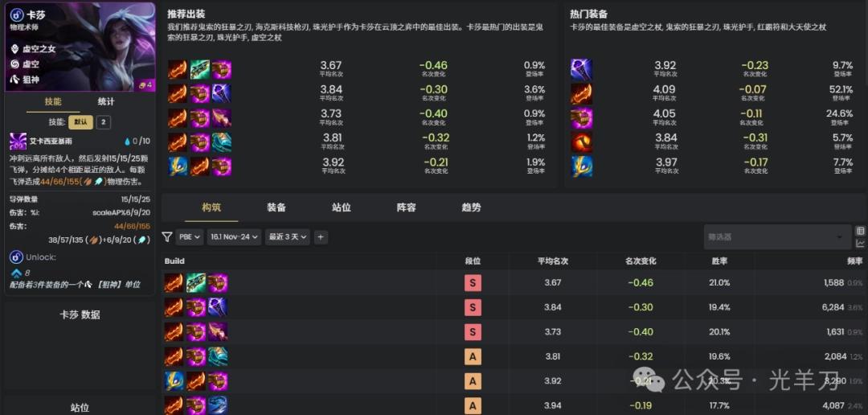Click the A tier badge in the 2,084 row
The image size is (868, 415).
473,356
